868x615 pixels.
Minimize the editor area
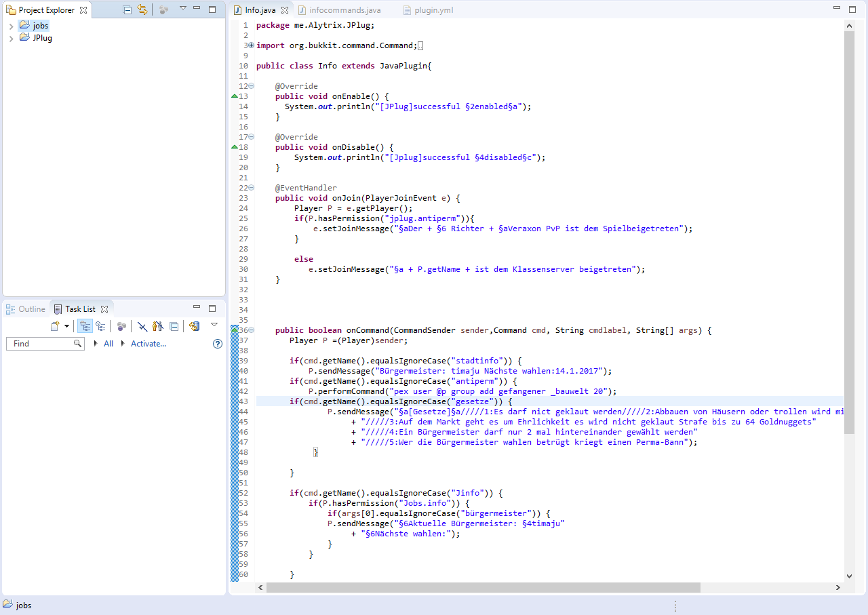(837, 9)
